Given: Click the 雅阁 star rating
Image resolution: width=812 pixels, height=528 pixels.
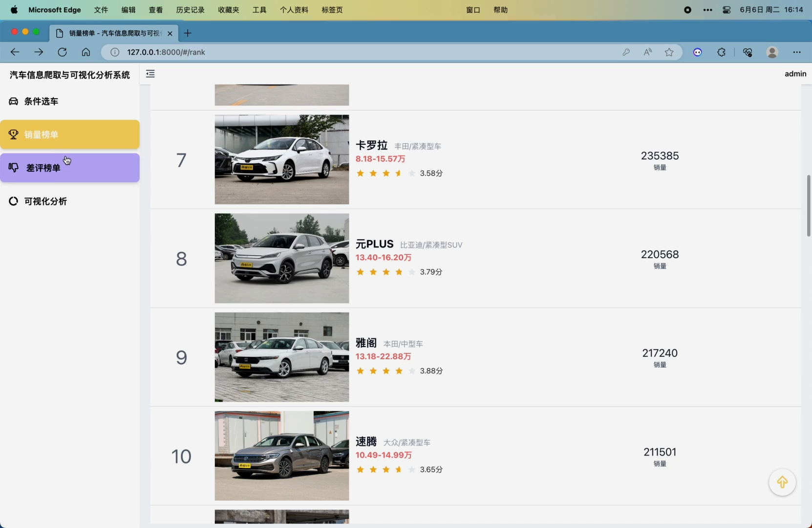Looking at the screenshot, I should point(386,371).
